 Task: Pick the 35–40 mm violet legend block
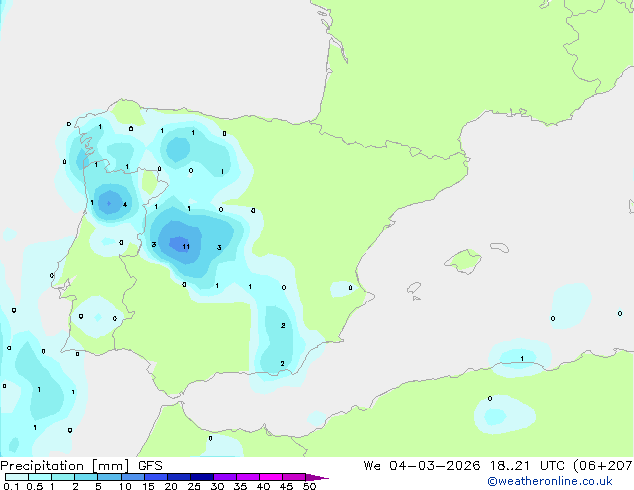248,477
